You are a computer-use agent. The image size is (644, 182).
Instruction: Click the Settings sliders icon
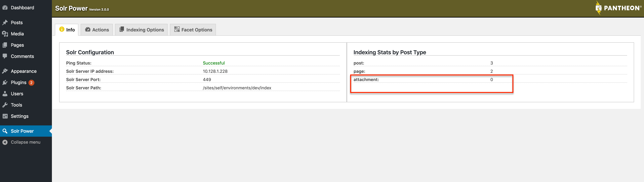(x=5, y=116)
